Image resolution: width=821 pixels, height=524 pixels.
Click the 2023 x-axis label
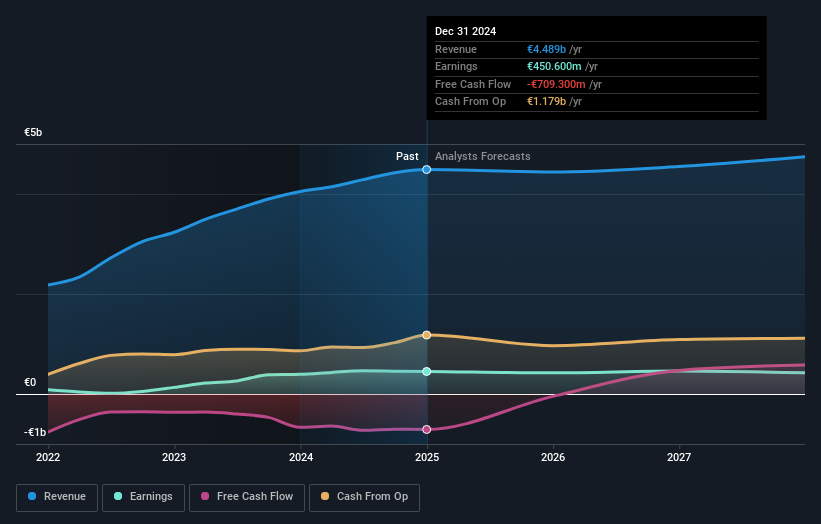click(174, 457)
